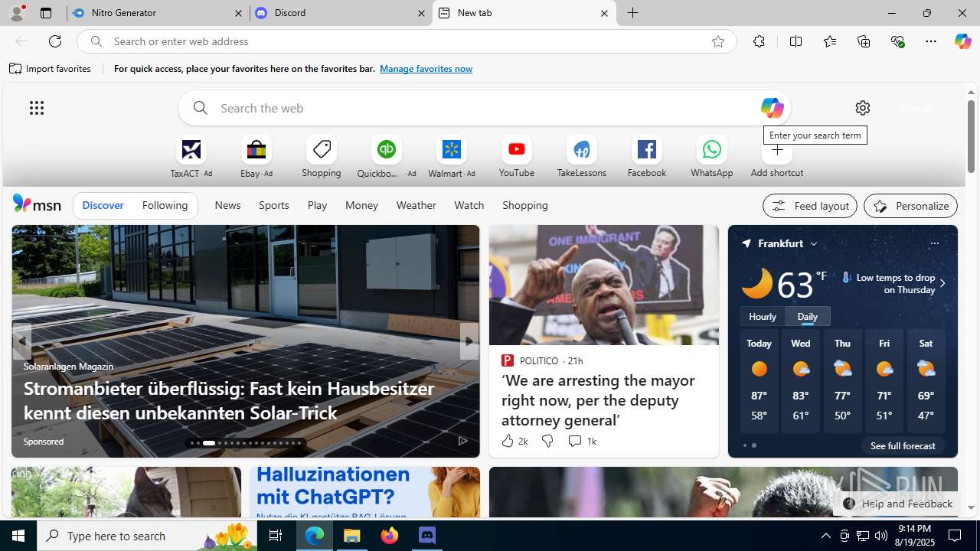
Task: Open a new browser tab
Action: pyautogui.click(x=633, y=13)
